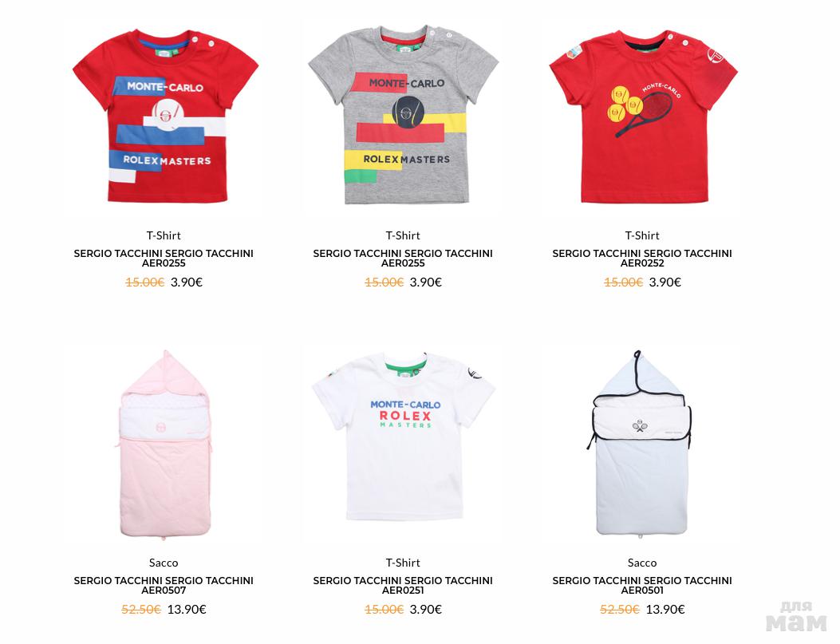Open pink Sacco sleeping bag image
Viewport: 840px width, 644px height.
pos(164,444)
